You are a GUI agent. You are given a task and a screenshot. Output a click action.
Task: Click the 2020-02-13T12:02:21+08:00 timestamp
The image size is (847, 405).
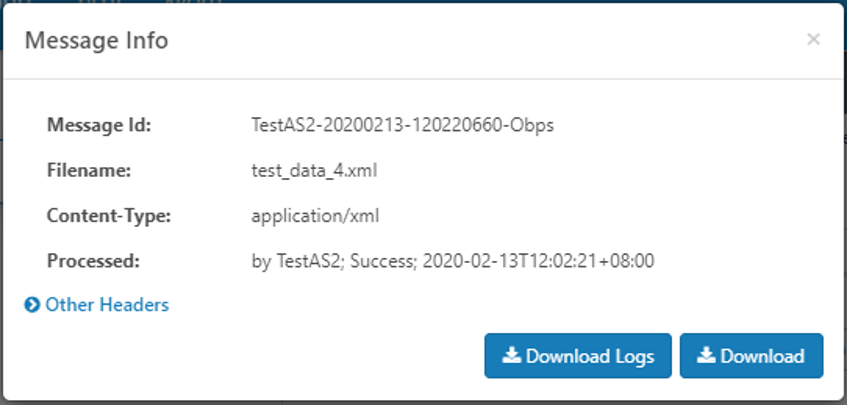[539, 261]
